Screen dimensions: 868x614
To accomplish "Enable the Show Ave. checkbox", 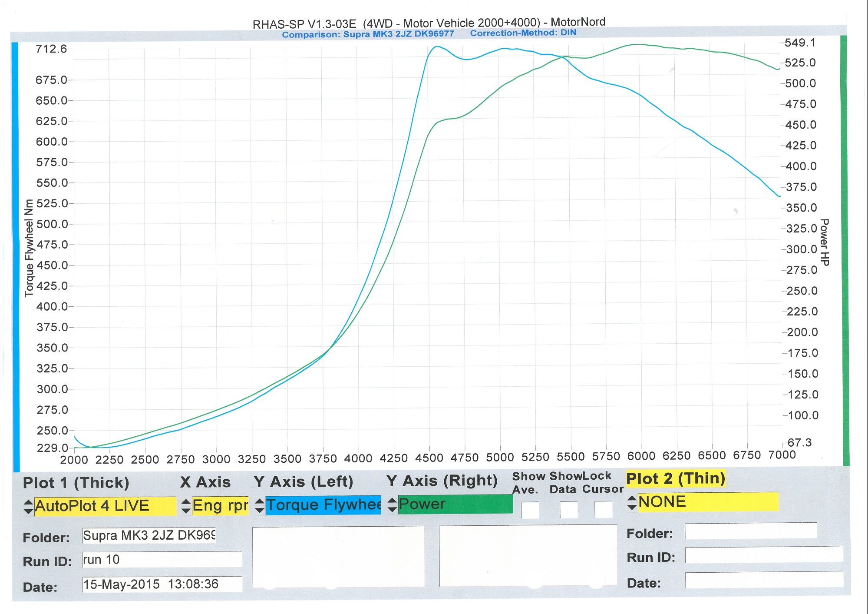I will pos(530,510).
